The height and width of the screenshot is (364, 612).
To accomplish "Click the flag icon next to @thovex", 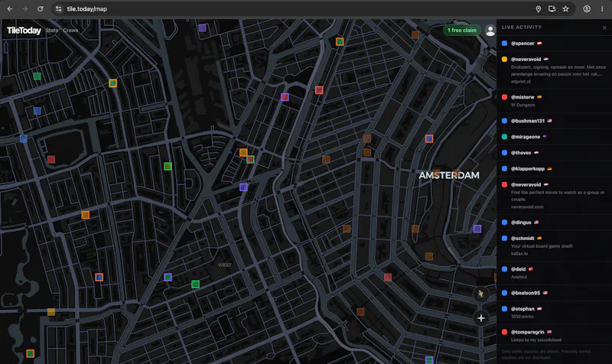I will point(536,152).
